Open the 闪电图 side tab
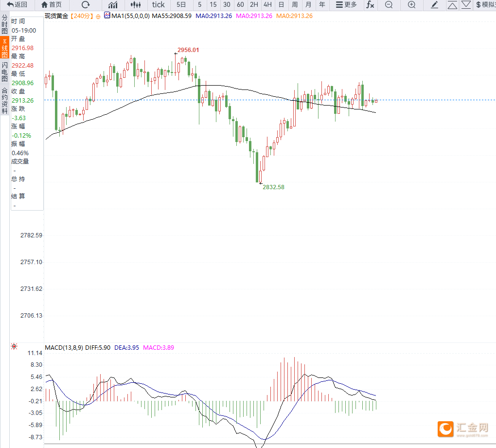496x448 pixels. tap(4, 72)
